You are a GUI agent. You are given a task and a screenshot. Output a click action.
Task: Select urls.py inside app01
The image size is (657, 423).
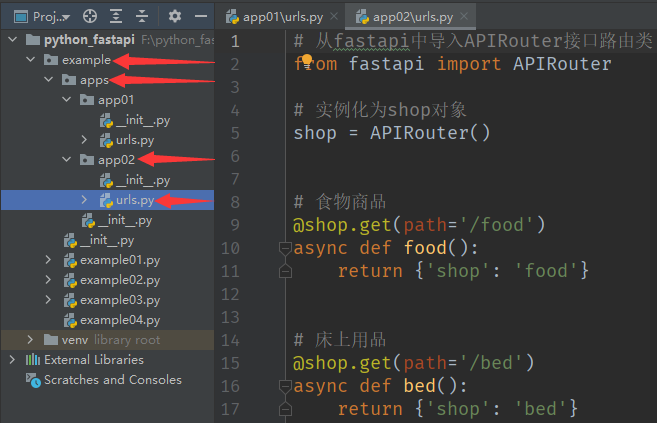135,140
